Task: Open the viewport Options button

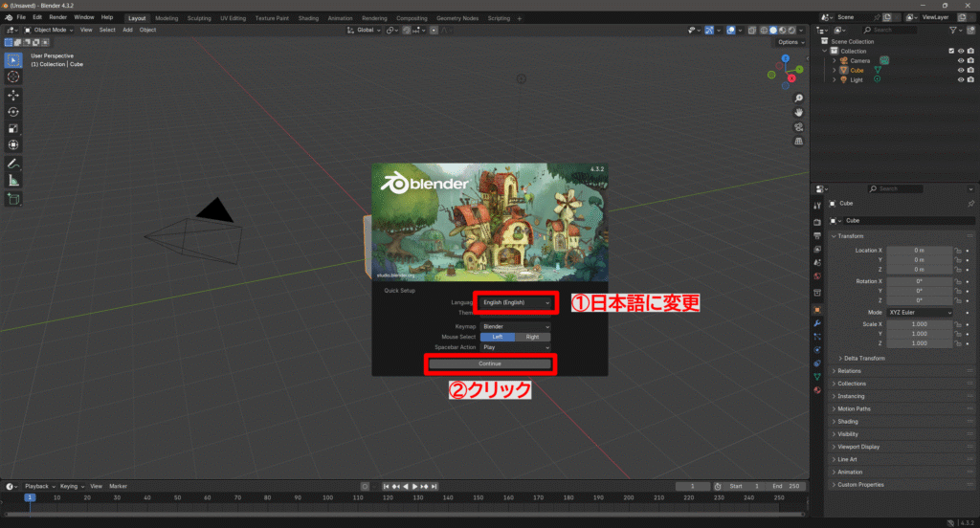Action: tap(790, 42)
